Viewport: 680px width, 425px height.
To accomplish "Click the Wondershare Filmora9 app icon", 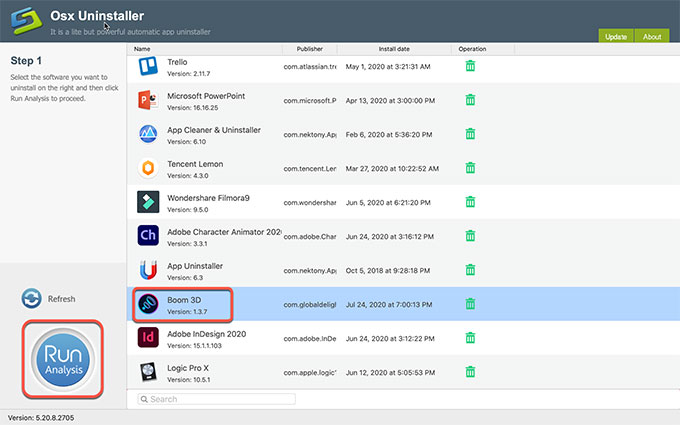I will 148,202.
